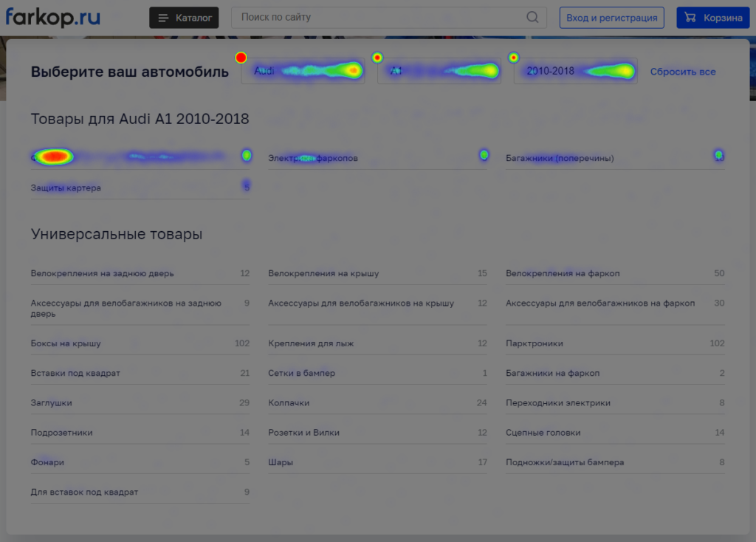Open the 2010-2018 year dropdown
Viewport: 756px width, 542px height.
tap(575, 72)
